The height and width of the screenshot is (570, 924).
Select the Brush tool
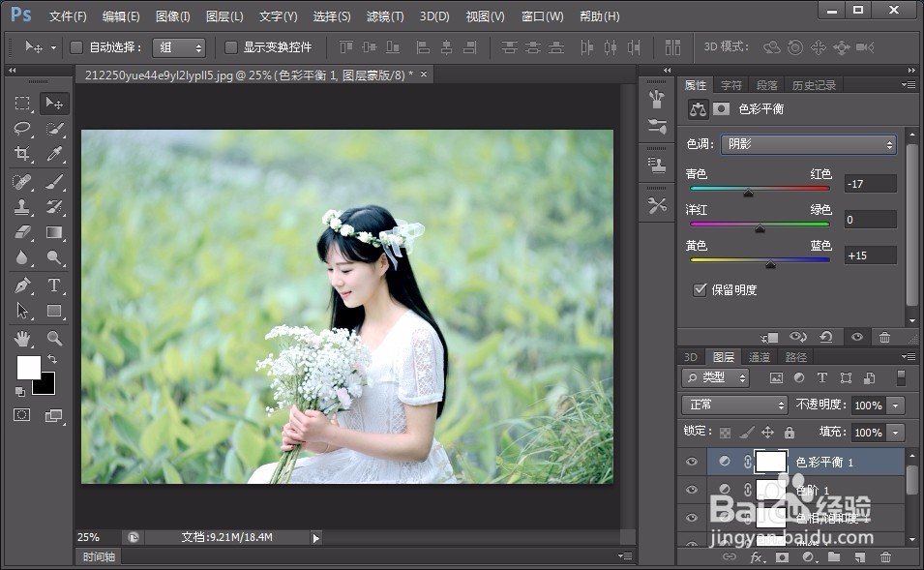pos(54,182)
